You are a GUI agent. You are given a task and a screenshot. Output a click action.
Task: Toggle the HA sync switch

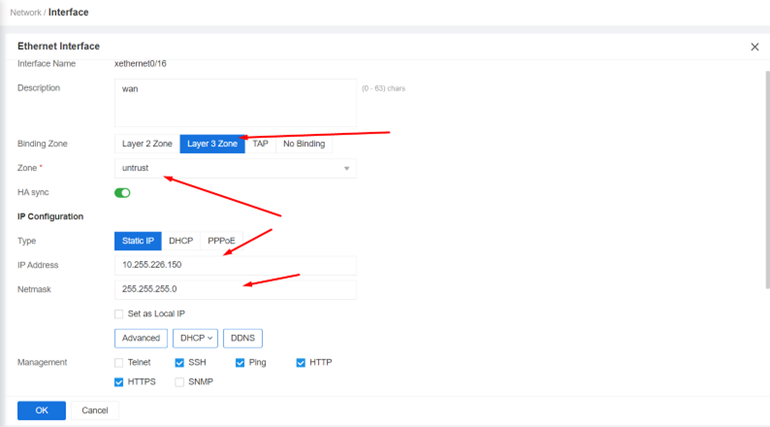click(x=122, y=193)
